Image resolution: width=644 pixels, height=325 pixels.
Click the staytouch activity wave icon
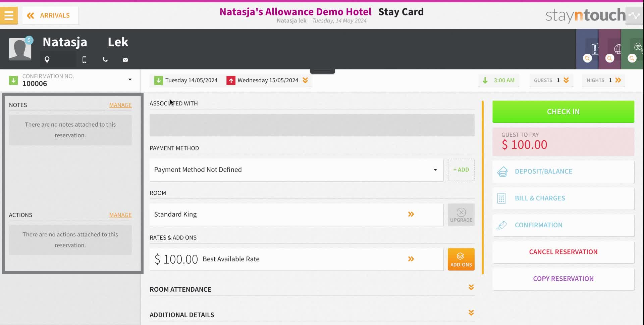[x=634, y=15]
